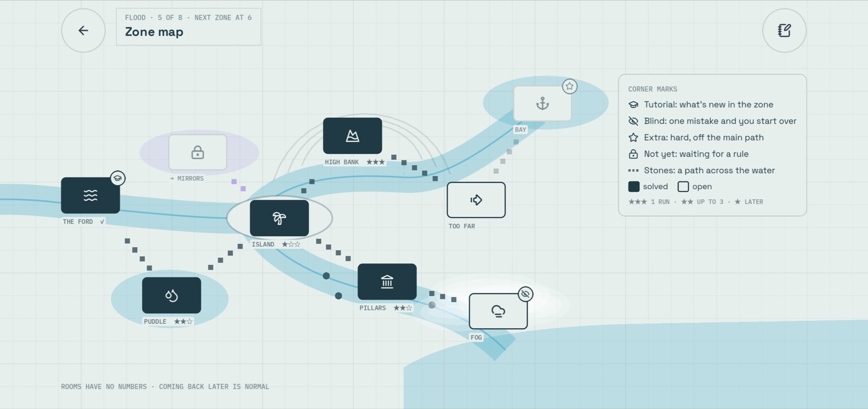Click the '→ MIRRORS' label
This screenshot has width=868, height=409.
(x=187, y=178)
